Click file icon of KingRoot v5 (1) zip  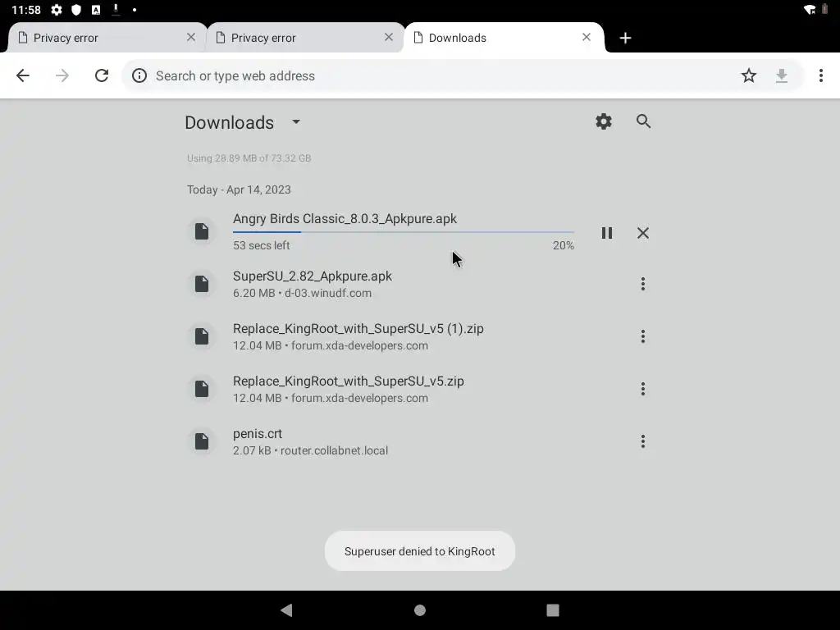coord(202,336)
